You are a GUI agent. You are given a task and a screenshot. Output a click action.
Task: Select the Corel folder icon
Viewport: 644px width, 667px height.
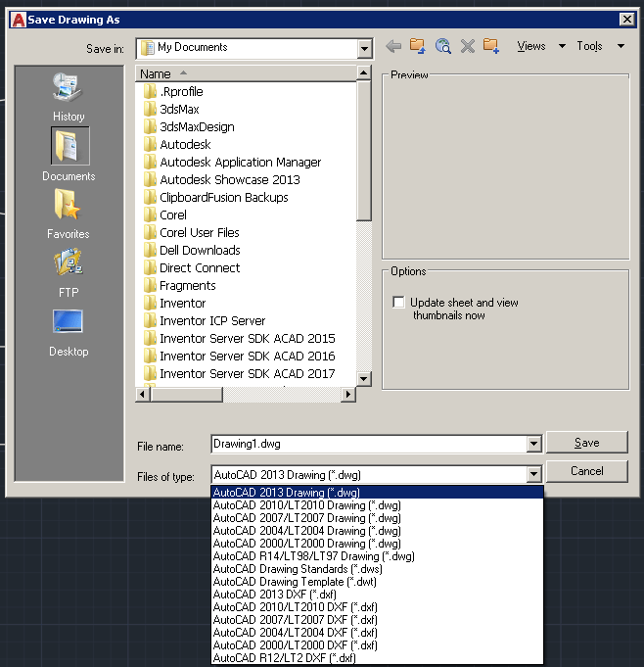tap(150, 214)
